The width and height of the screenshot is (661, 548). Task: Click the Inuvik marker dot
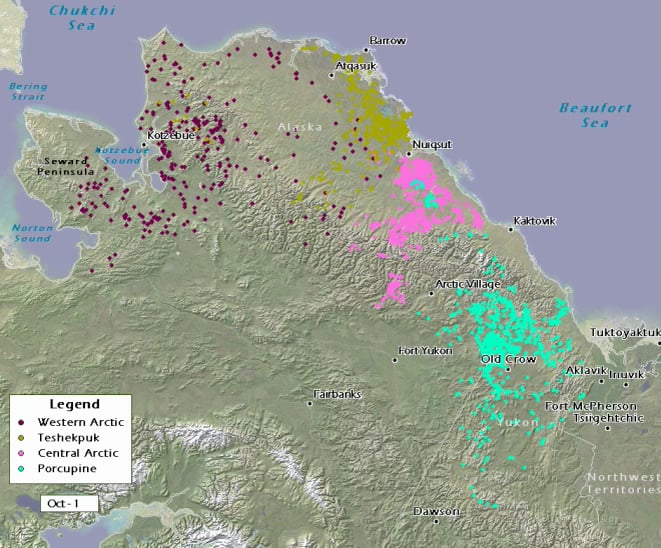click(626, 384)
